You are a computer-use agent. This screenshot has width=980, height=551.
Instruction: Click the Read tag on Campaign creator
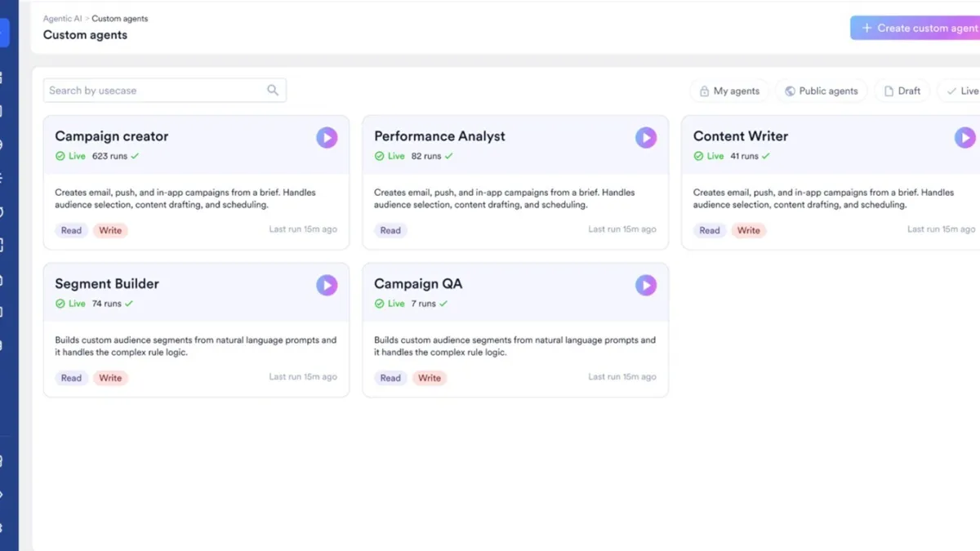point(71,230)
